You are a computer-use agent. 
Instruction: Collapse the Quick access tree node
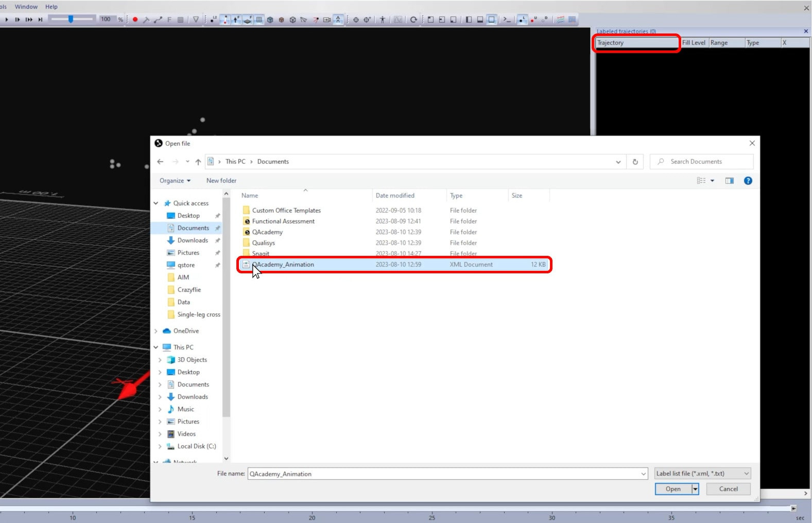click(156, 203)
